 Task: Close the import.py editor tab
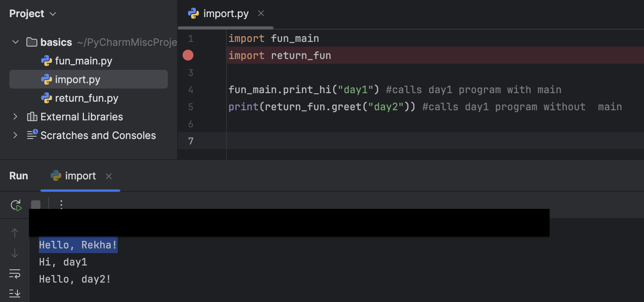[261, 14]
